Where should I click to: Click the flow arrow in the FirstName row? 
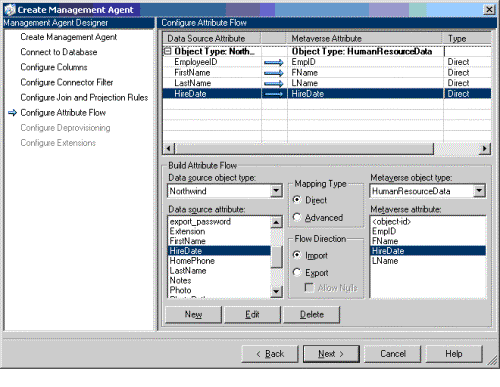click(x=274, y=73)
